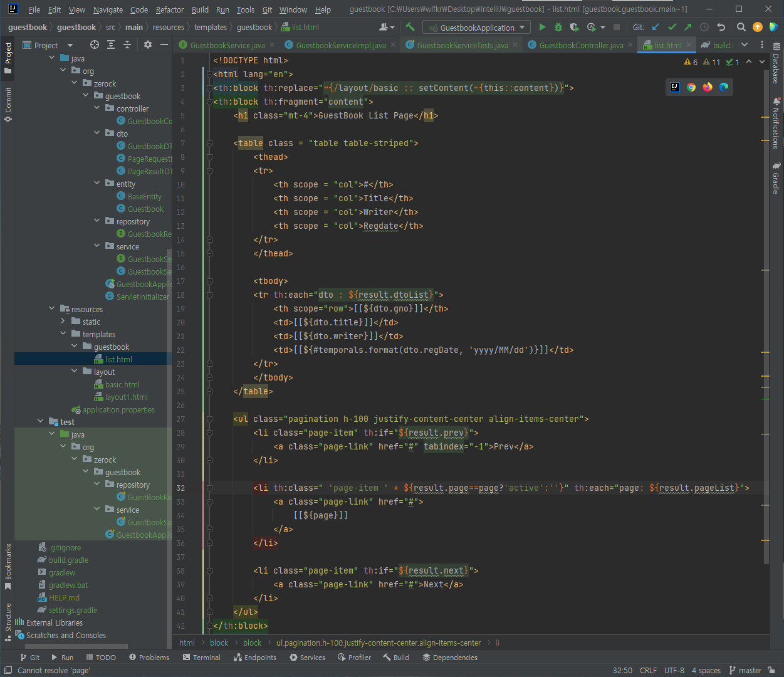Collapse the layout folder in tree
This screenshot has width=784, height=677.
pos(75,371)
